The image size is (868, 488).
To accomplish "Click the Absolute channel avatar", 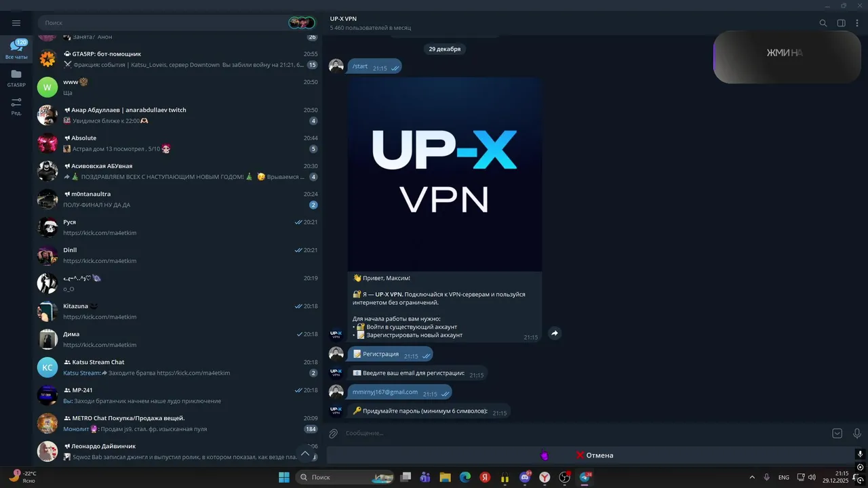I will click(x=47, y=143).
